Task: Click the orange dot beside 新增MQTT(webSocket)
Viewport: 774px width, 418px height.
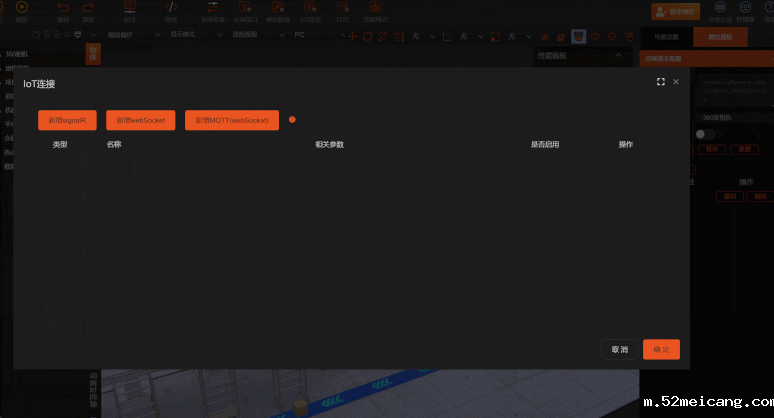Action: click(292, 120)
